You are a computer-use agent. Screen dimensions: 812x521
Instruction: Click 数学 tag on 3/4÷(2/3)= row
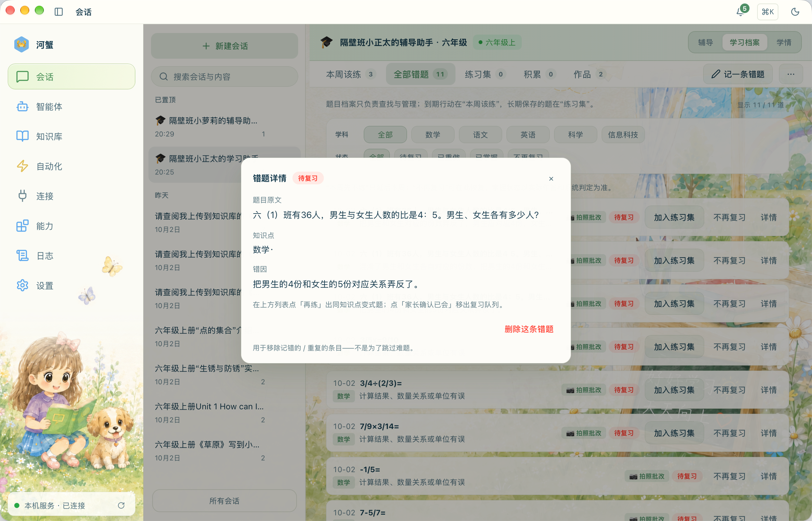pyautogui.click(x=343, y=396)
